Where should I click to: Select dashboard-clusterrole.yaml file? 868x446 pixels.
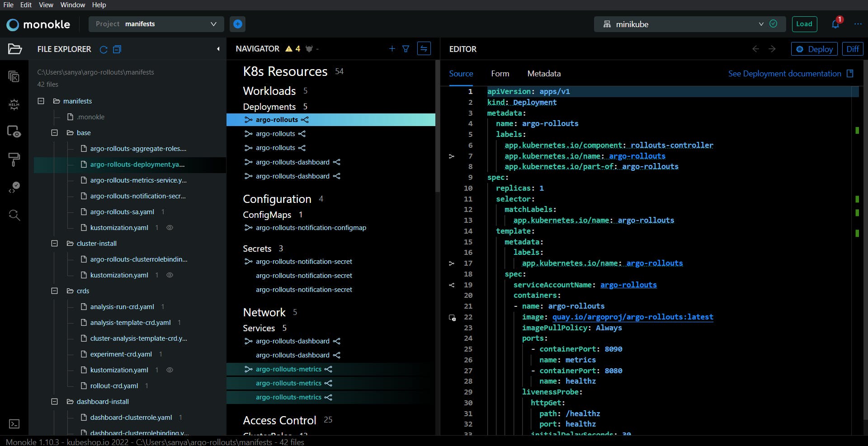pos(131,418)
